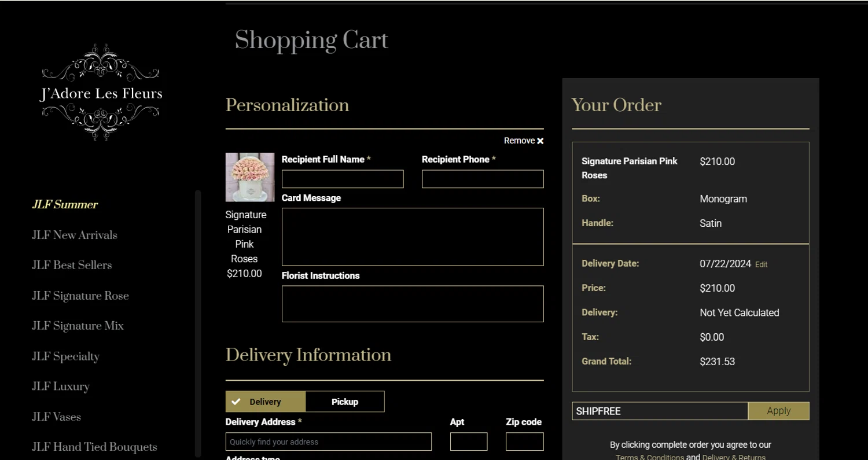Click the Apt input field
The image size is (868, 460).
469,441
